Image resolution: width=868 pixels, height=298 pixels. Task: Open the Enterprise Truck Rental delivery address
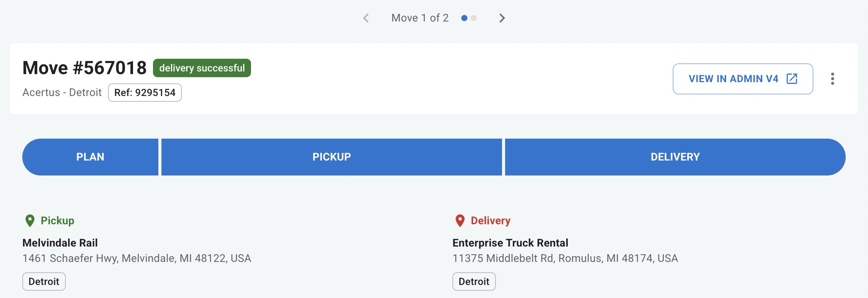coord(565,259)
